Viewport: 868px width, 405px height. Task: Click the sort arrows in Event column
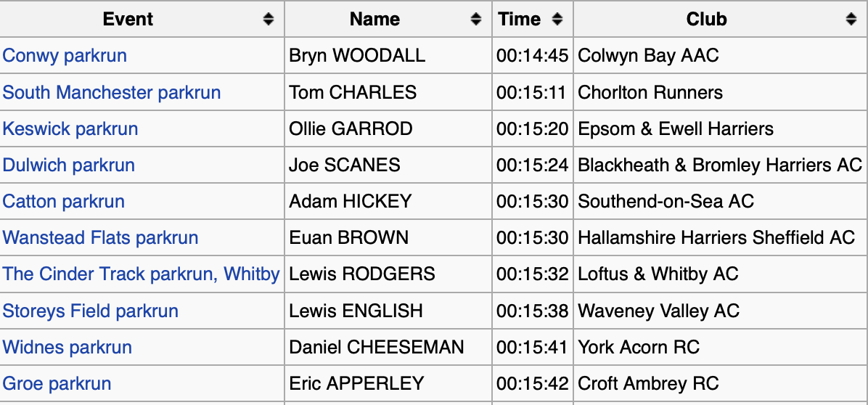point(269,20)
